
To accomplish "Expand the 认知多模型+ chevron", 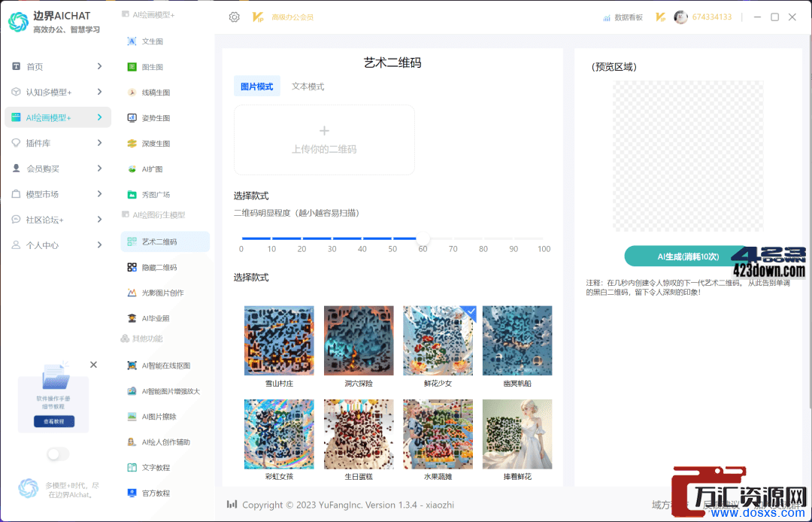I will 99,92.
